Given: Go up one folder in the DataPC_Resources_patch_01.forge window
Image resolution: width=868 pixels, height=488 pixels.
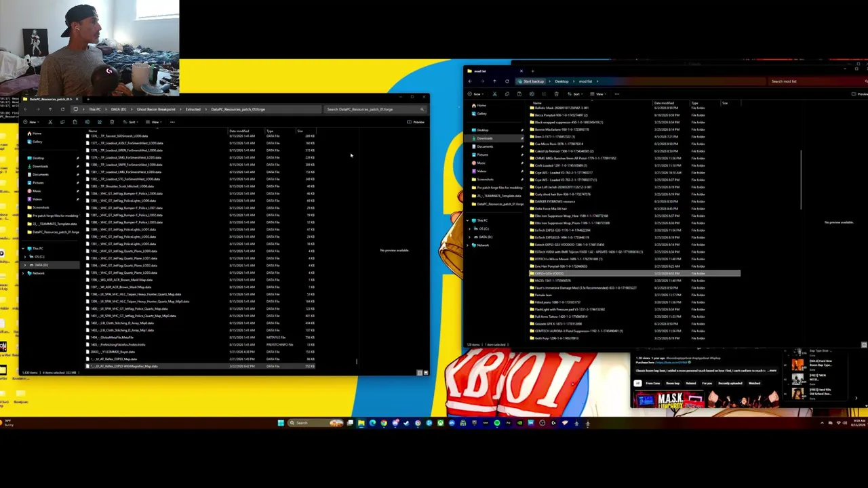Looking at the screenshot, I should click(50, 109).
